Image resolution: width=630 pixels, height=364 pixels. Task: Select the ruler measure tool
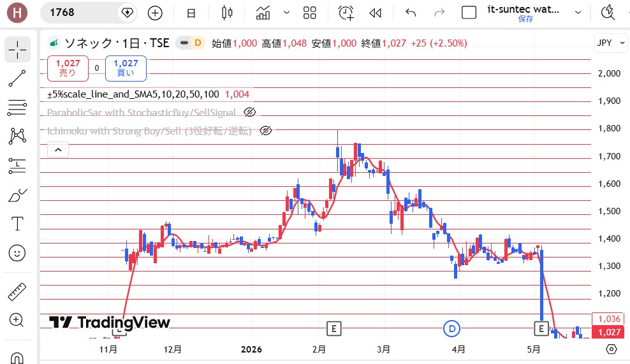tap(17, 292)
